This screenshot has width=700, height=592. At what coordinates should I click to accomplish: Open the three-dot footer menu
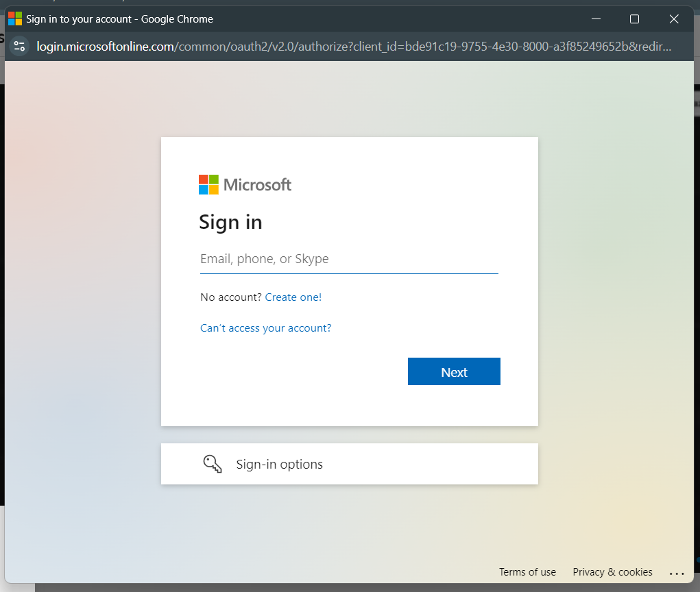point(677,573)
